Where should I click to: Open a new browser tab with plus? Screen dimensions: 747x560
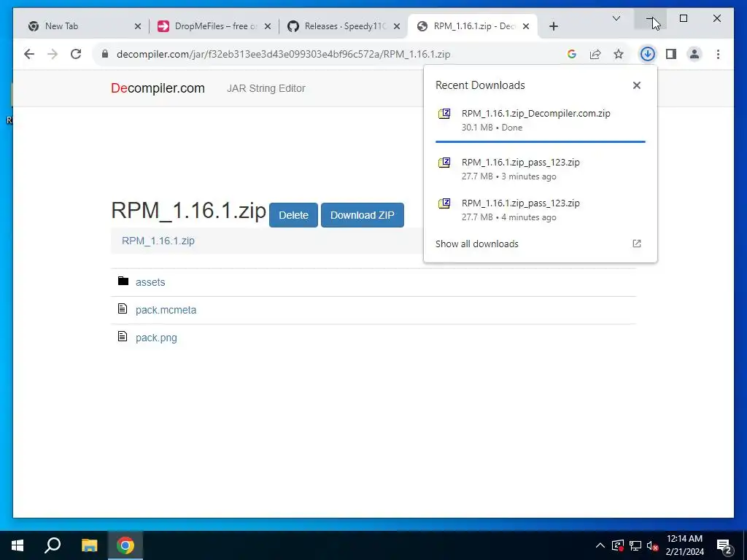pos(553,26)
